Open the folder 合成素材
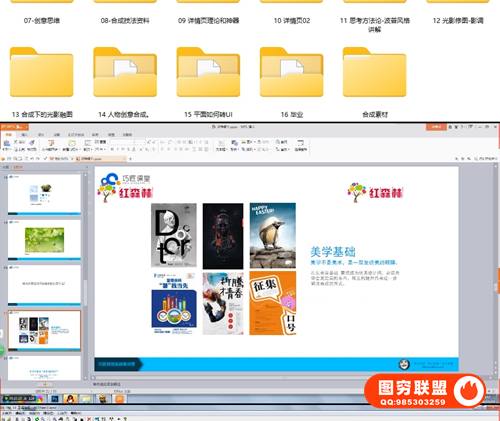Image resolution: width=500 pixels, height=421 pixels. click(x=375, y=83)
